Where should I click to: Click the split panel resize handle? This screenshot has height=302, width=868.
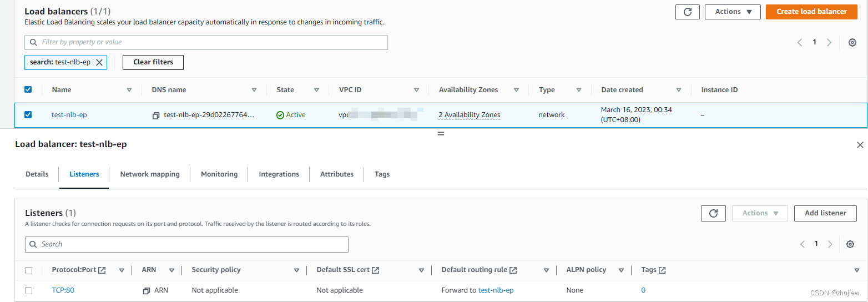441,134
